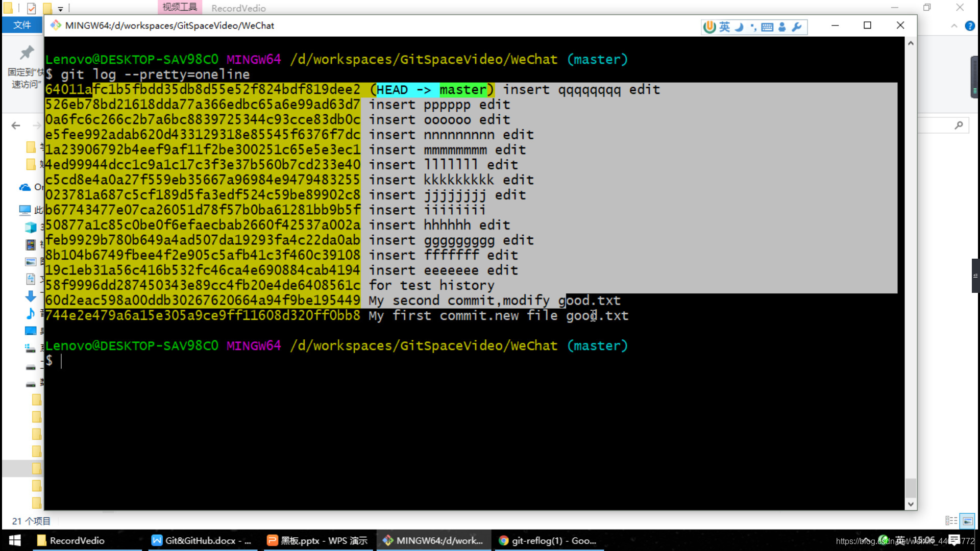The height and width of the screenshot is (551, 980).
Task: Click the terminal scrollbar down arrow
Action: 911,504
